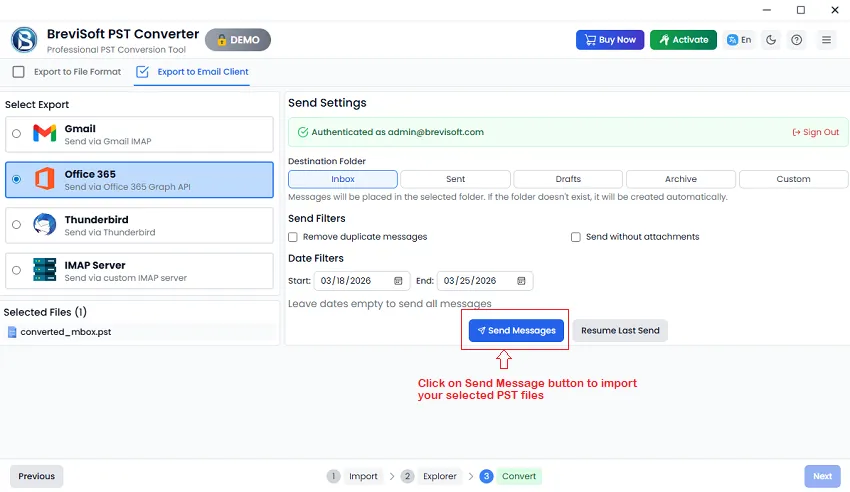
Task: Click the Gmail logo icon
Action: 44,133
